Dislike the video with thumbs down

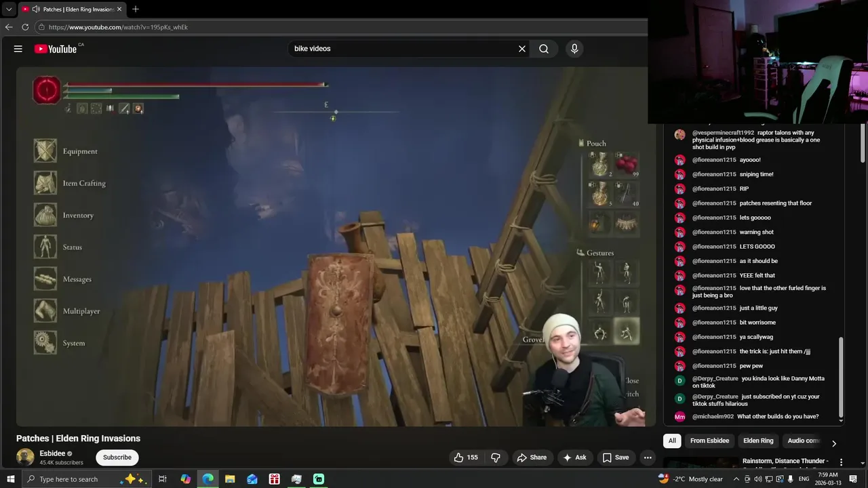[496, 457]
